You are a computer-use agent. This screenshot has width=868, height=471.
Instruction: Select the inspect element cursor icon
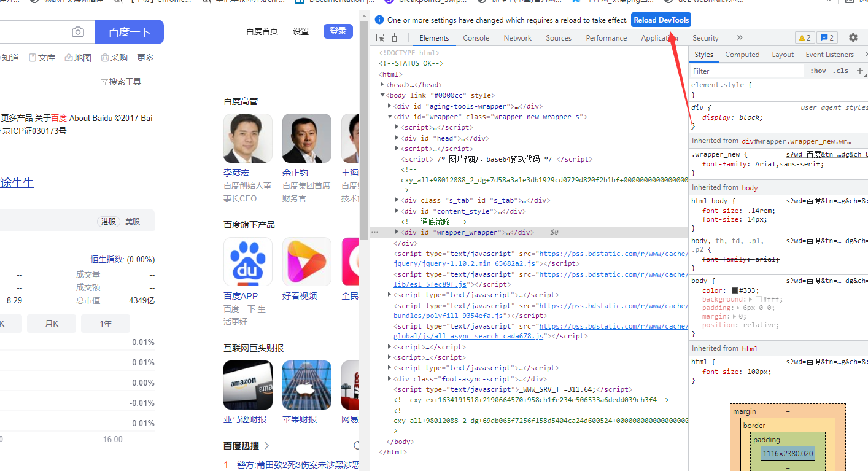coord(380,37)
